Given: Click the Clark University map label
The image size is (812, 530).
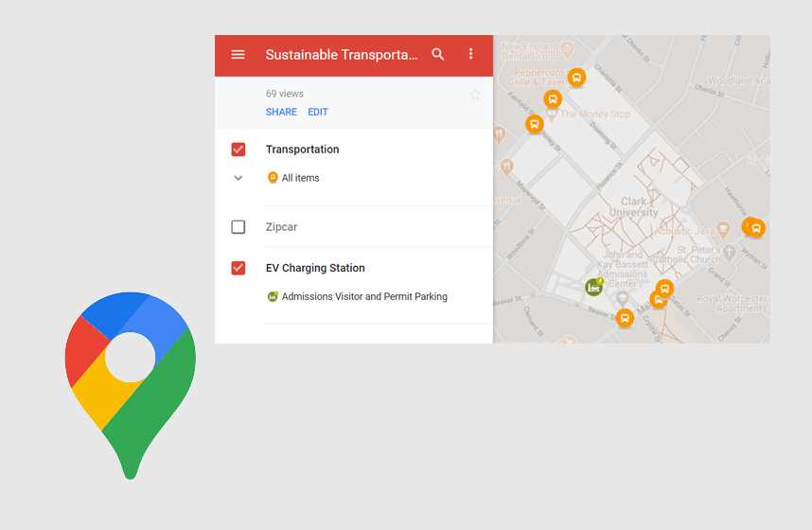Looking at the screenshot, I should (633, 206).
